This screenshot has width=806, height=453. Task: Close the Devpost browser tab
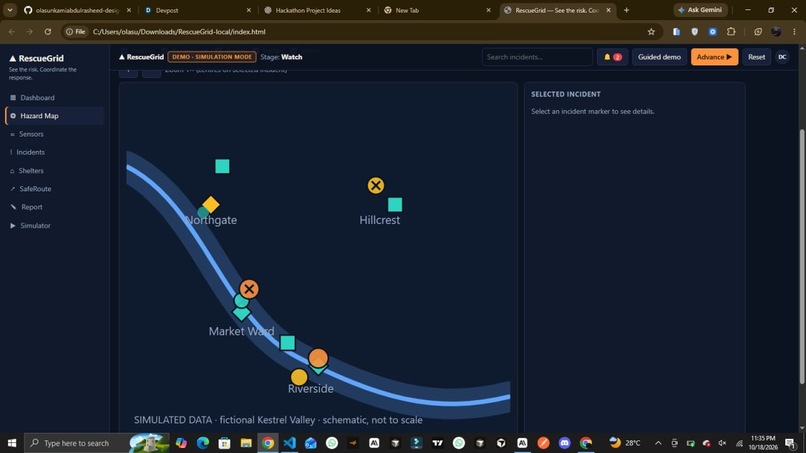(x=249, y=10)
